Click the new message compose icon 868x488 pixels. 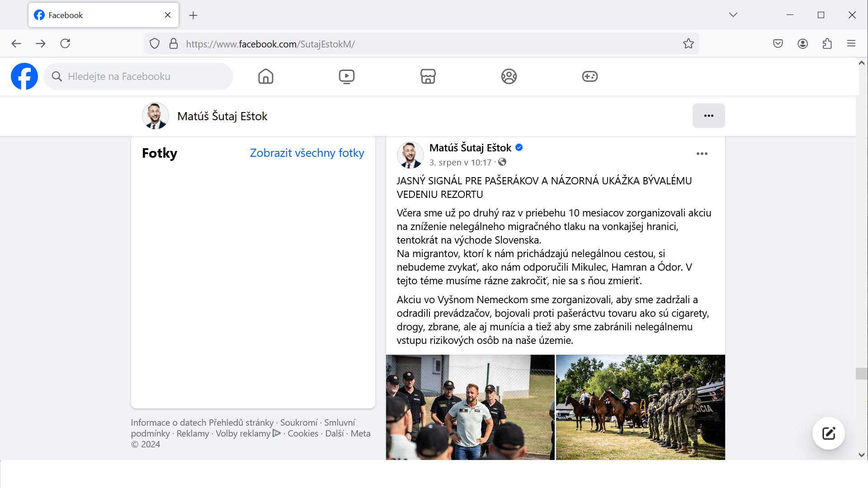click(828, 433)
